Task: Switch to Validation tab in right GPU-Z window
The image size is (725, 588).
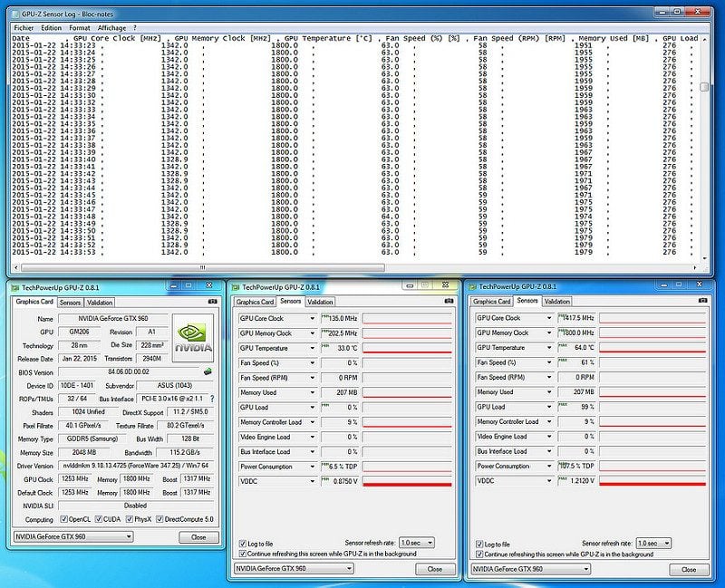Action: (556, 302)
